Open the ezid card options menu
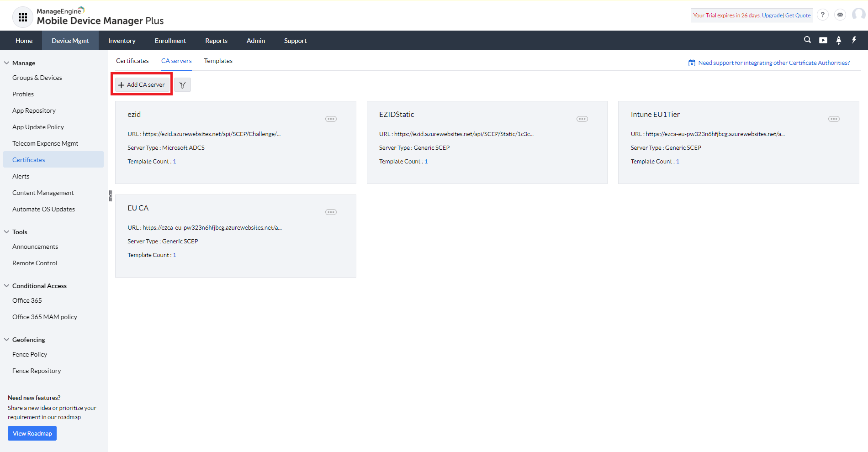The image size is (868, 452). pos(331,119)
